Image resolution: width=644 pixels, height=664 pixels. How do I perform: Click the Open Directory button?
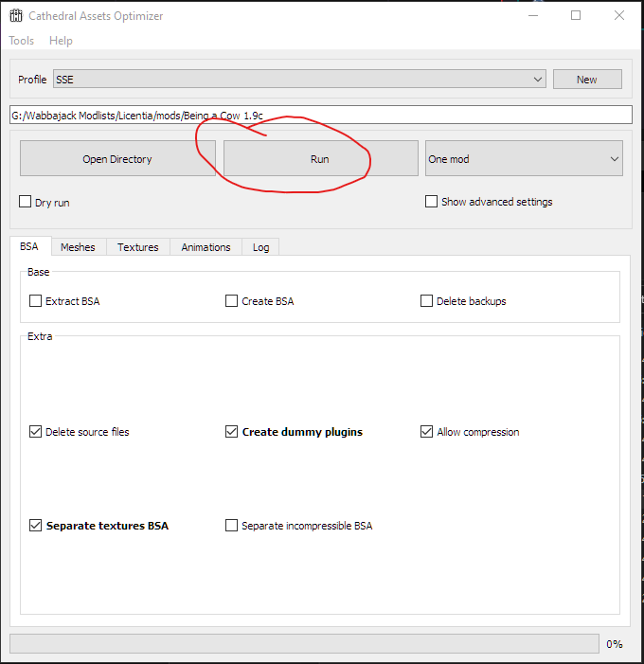117,159
